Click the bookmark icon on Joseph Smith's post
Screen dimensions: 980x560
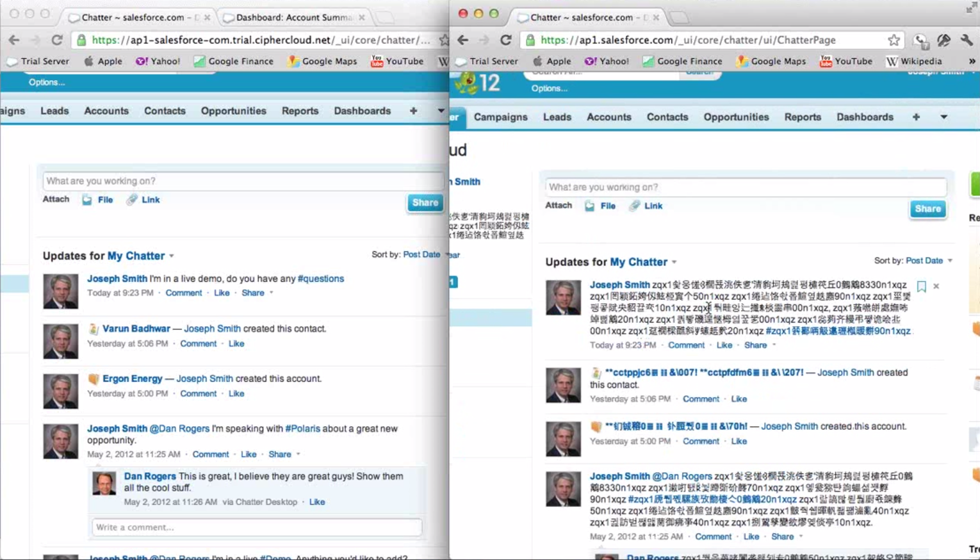pos(921,286)
